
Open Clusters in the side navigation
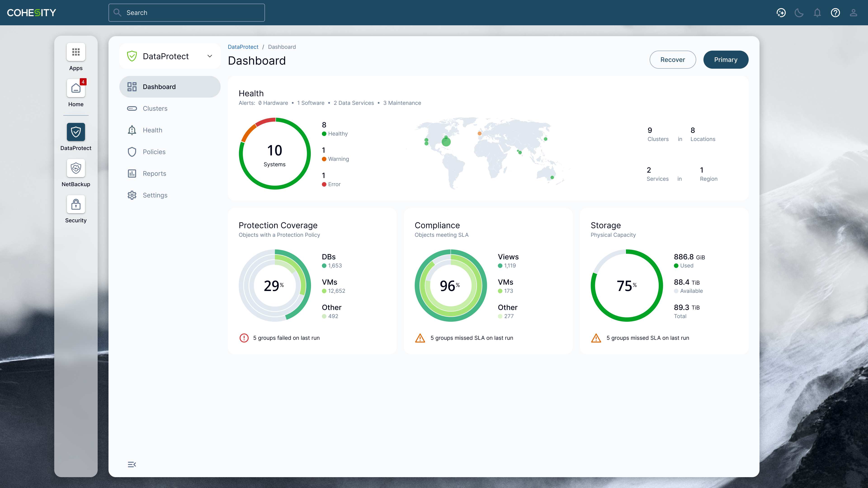click(170, 108)
